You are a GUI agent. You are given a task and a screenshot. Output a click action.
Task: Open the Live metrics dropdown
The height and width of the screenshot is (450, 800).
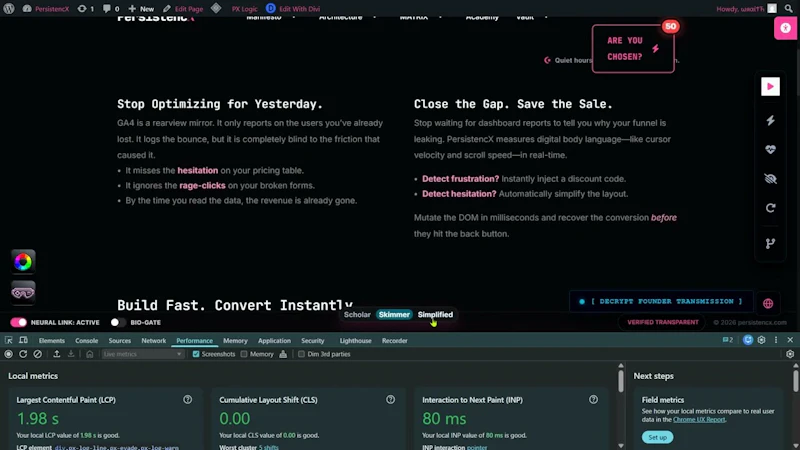coord(142,354)
